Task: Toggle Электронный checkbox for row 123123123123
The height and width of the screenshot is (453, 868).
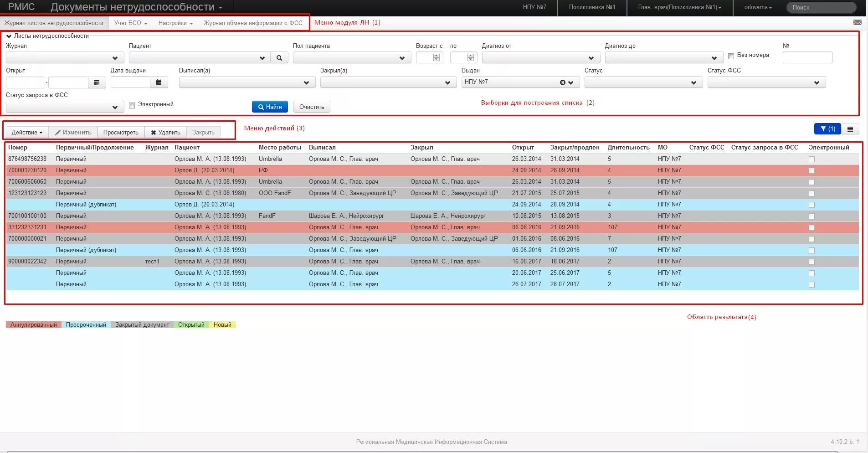Action: click(812, 194)
